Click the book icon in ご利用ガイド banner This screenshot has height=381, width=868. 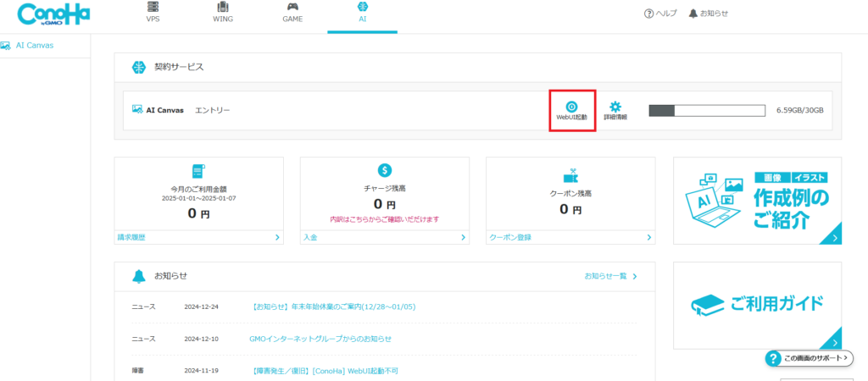(x=708, y=305)
